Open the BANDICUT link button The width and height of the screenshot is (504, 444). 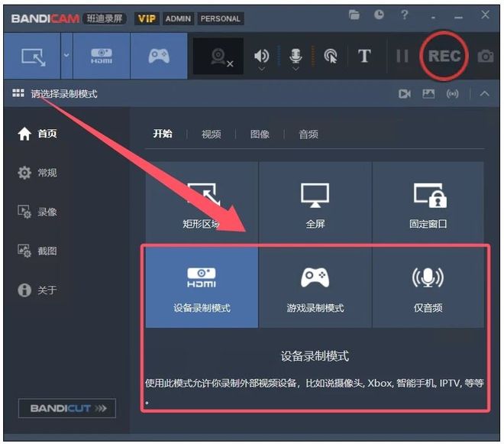coord(67,408)
